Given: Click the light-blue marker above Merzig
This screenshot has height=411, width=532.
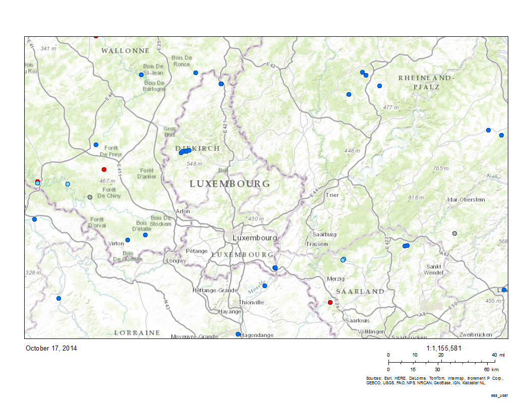Looking at the screenshot, I should tap(343, 260).
